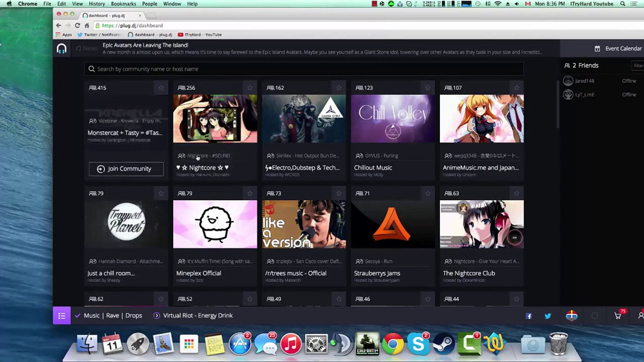This screenshot has width=644, height=362.
Task: Open Messages in the Dock
Action: pyautogui.click(x=265, y=344)
